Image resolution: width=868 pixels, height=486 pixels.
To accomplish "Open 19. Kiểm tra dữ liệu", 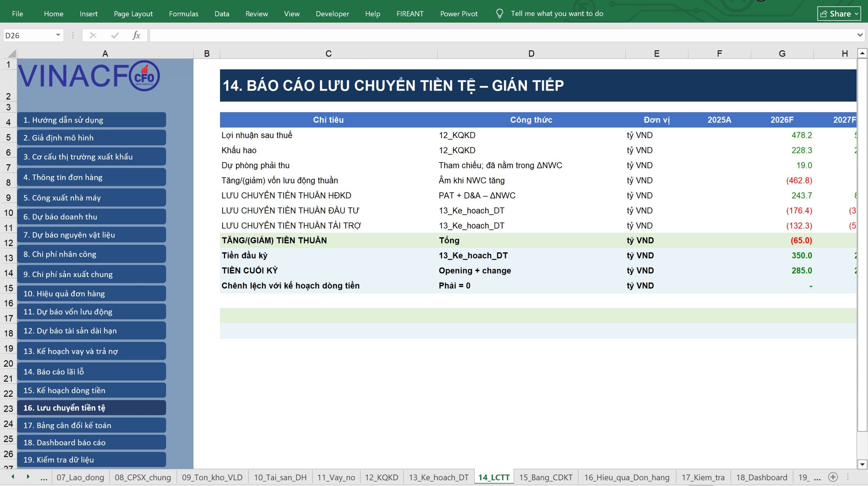I will pyautogui.click(x=92, y=460).
